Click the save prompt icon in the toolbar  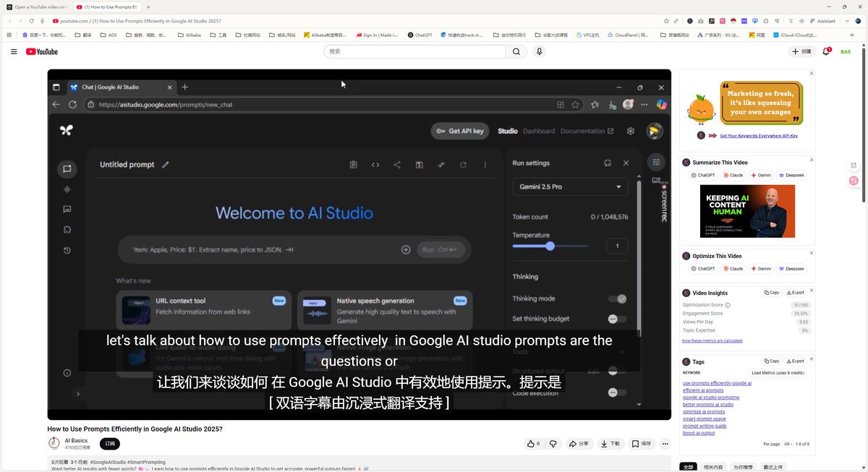point(420,164)
